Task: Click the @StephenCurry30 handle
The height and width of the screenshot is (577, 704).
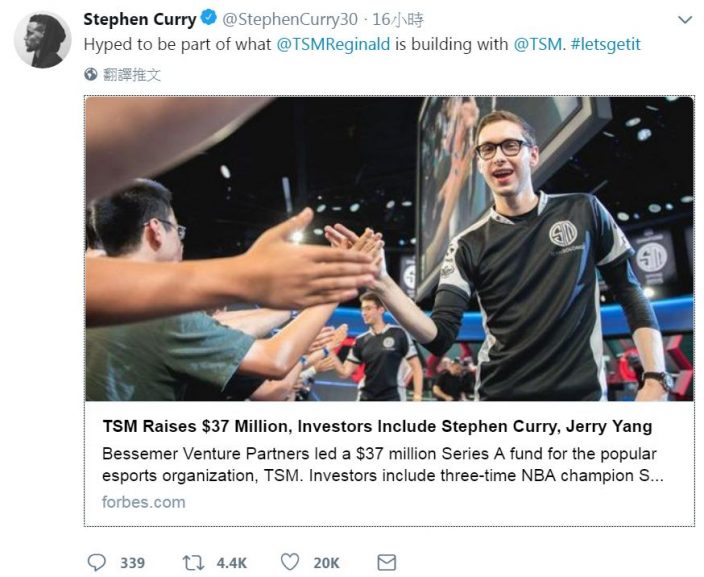Action: click(290, 19)
